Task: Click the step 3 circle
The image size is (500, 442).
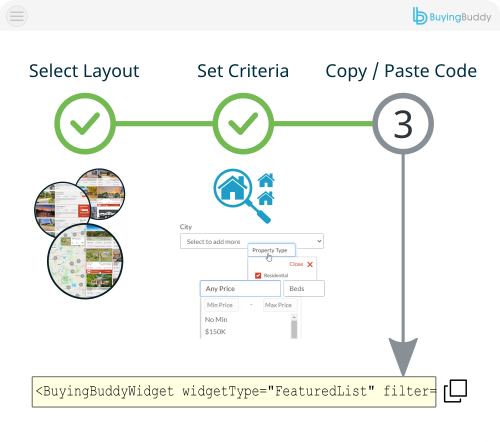Action: 403,124
